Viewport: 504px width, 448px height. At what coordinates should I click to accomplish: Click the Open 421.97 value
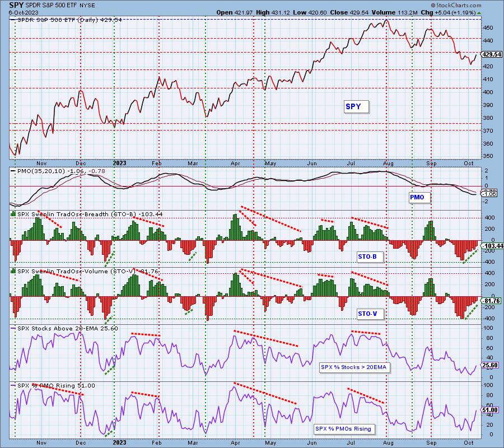(235, 12)
